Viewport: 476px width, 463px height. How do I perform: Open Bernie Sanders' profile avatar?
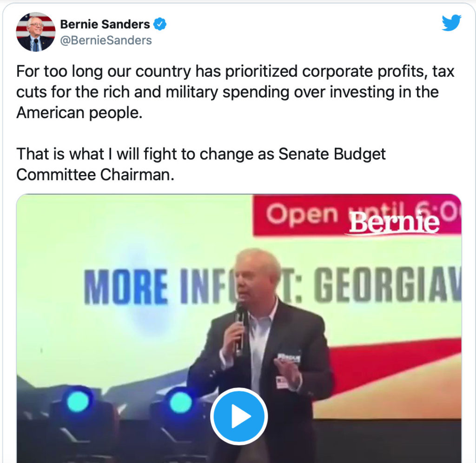pos(36,32)
